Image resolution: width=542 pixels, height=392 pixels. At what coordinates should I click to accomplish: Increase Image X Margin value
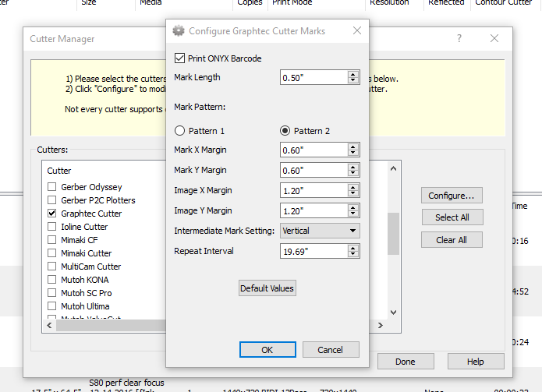tap(353, 187)
